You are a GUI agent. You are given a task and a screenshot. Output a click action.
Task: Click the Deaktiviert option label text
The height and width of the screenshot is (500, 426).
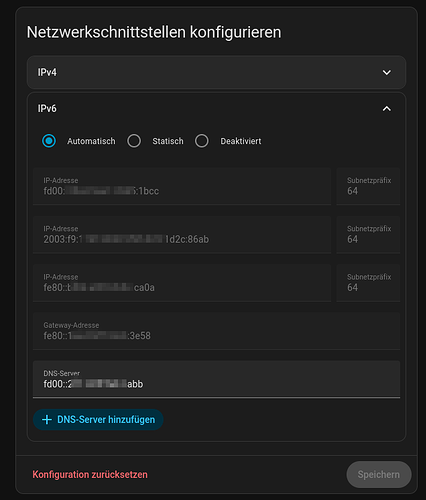coord(241,141)
